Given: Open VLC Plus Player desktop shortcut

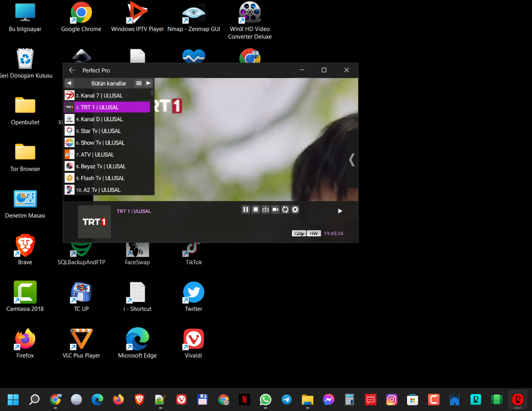Looking at the screenshot, I should (81, 344).
